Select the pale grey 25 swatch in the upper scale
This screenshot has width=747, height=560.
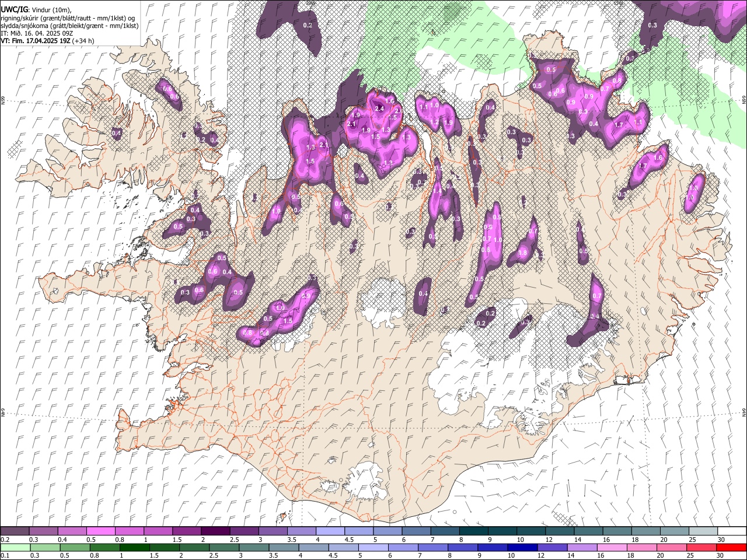pyautogui.click(x=703, y=531)
